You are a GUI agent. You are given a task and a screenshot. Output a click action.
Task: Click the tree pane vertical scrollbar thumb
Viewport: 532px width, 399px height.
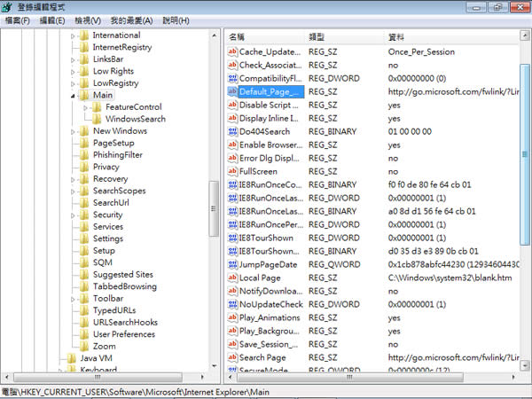click(x=214, y=208)
